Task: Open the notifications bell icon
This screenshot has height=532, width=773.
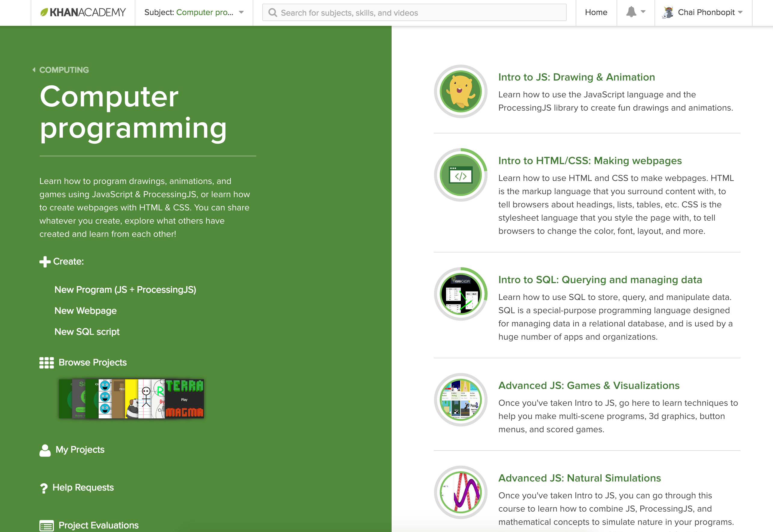Action: coord(631,12)
